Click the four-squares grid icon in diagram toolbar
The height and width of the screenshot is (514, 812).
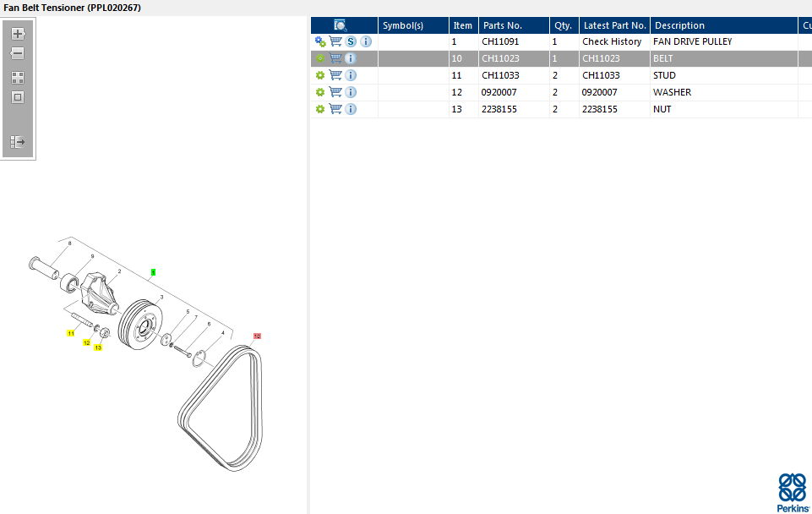pyautogui.click(x=18, y=77)
